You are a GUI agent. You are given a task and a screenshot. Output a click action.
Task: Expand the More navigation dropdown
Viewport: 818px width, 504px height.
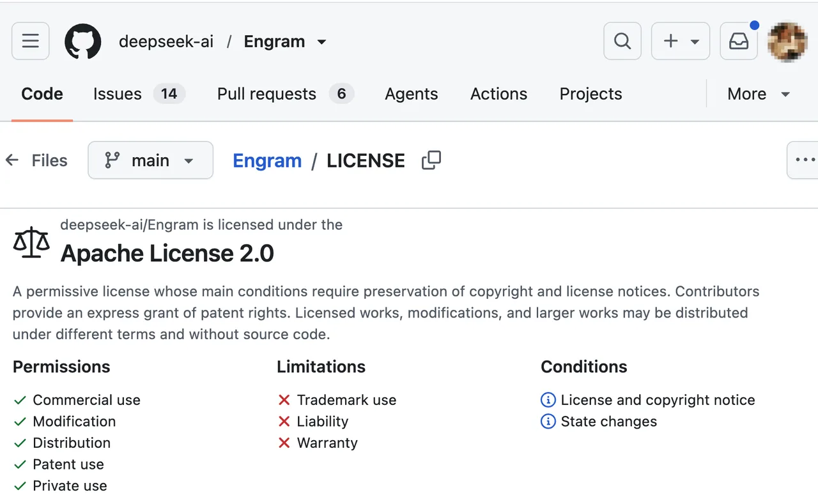tap(759, 94)
